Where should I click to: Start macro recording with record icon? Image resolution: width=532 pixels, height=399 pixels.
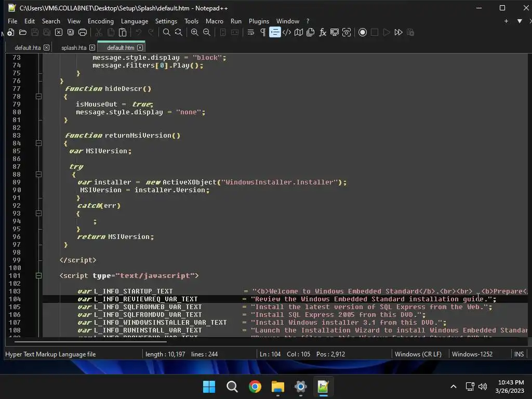click(x=362, y=32)
